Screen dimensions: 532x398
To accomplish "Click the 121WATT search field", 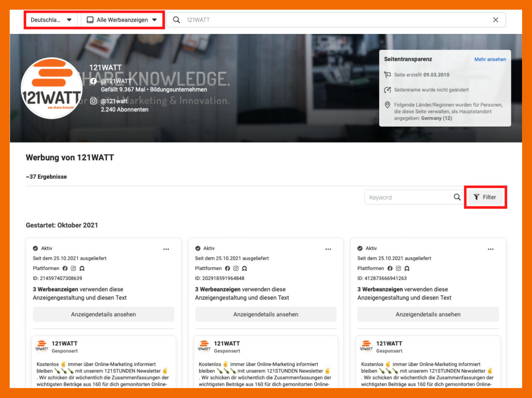I will 336,20.
